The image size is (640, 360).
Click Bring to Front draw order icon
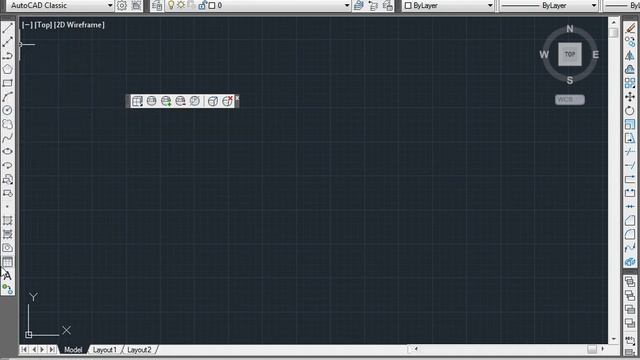(630, 282)
